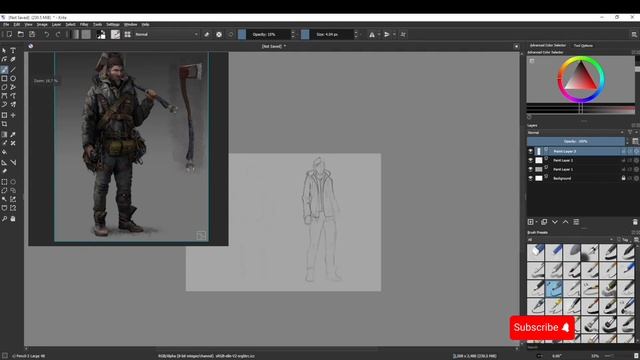640x360 pixels.
Task: Toggle vertical mirror mode
Action: pyautogui.click(x=387, y=35)
